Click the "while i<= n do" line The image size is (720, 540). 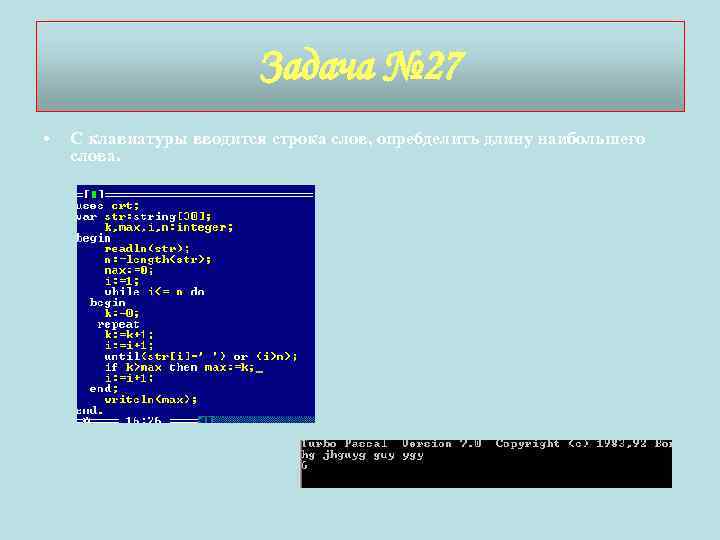tap(154, 292)
